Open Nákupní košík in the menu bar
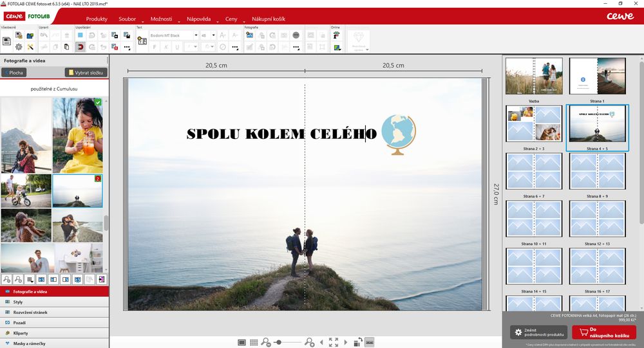This screenshot has width=644, height=348. click(268, 19)
